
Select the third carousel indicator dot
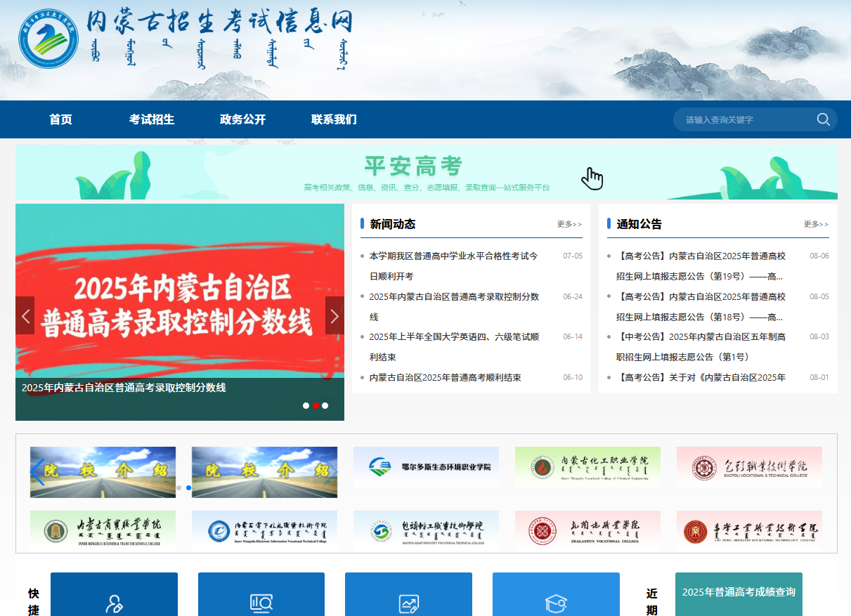pos(325,405)
